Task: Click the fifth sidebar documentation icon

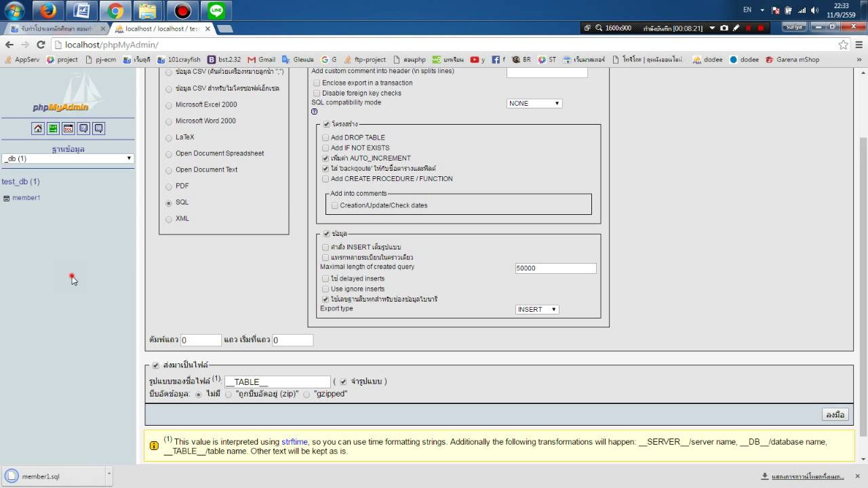Action: pyautogui.click(x=98, y=128)
